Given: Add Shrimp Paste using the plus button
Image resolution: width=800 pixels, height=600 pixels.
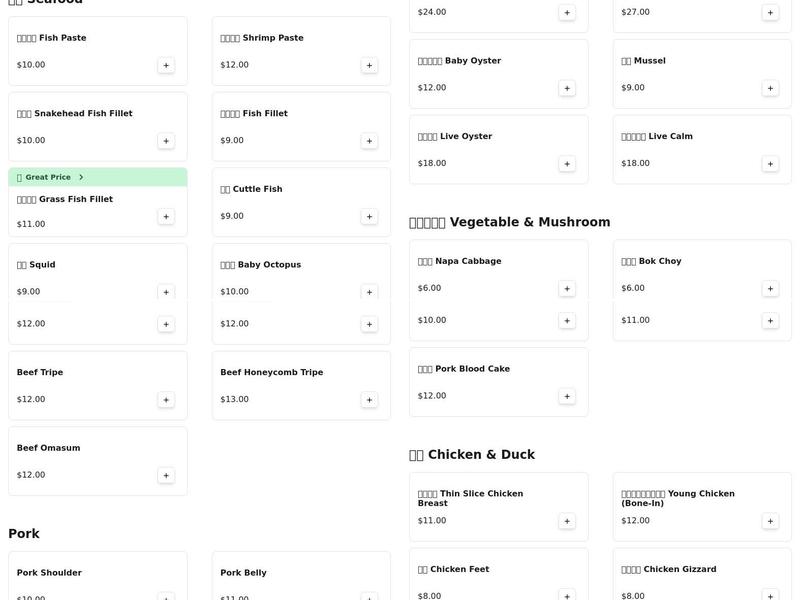Looking at the screenshot, I should click(x=367, y=63).
